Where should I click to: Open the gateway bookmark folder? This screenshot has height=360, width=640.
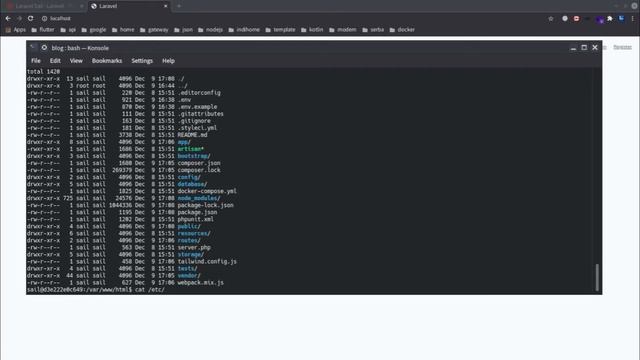click(x=154, y=30)
